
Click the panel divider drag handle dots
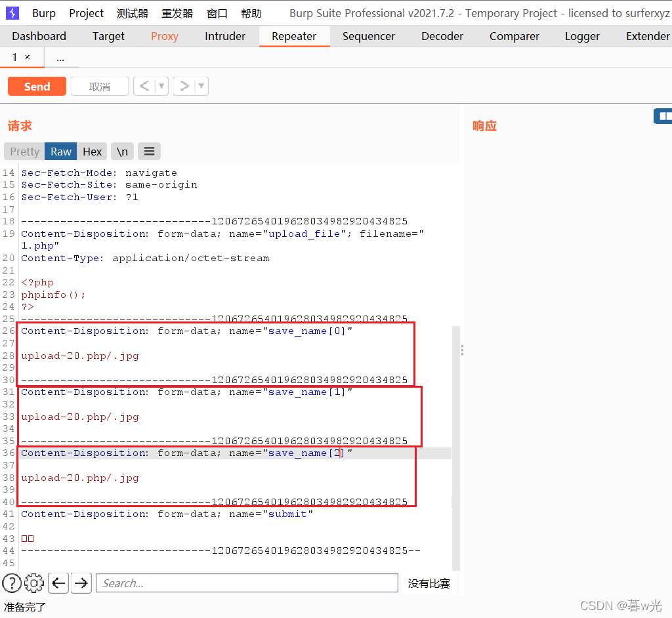tap(462, 350)
